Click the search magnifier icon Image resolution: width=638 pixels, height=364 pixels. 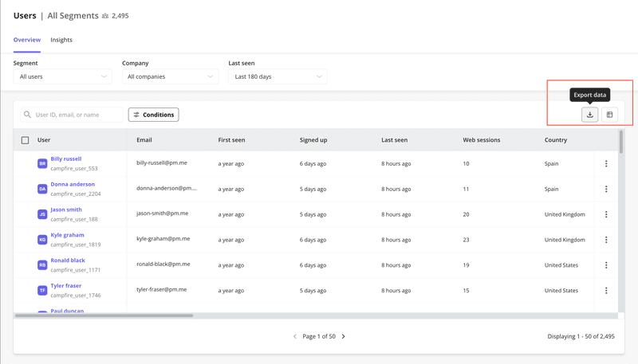27,115
